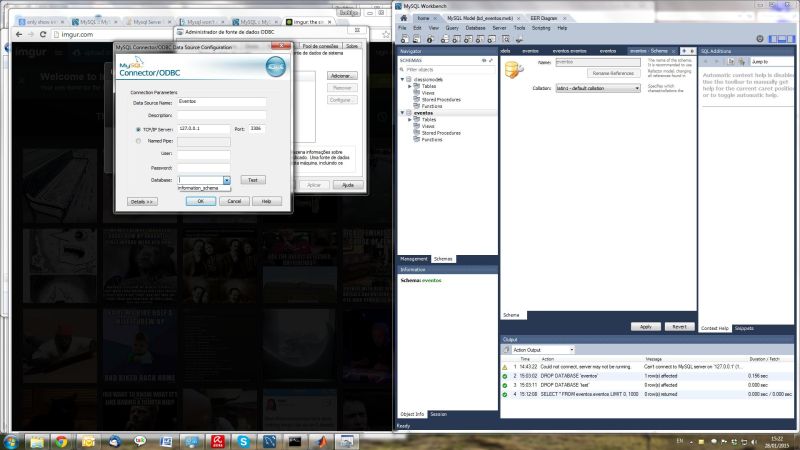
Task: Select TCP/IP Server radio button
Action: click(138, 130)
